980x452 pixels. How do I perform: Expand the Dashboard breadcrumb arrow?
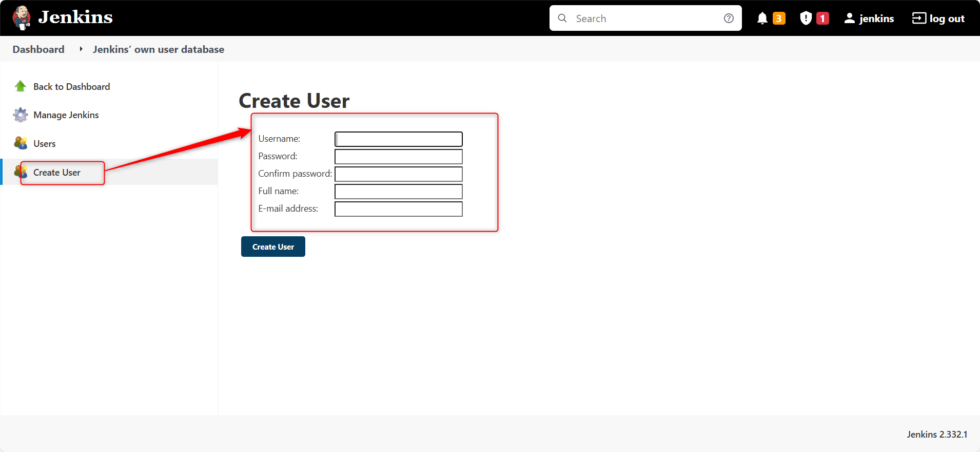[81, 49]
